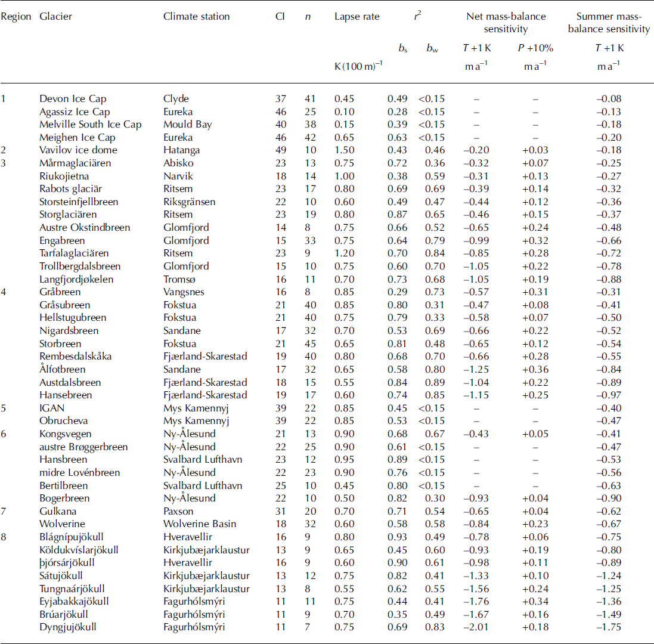Select the 'Hansebreen' glacier name
Screen dimensions: 654x644
pyautogui.click(x=66, y=395)
